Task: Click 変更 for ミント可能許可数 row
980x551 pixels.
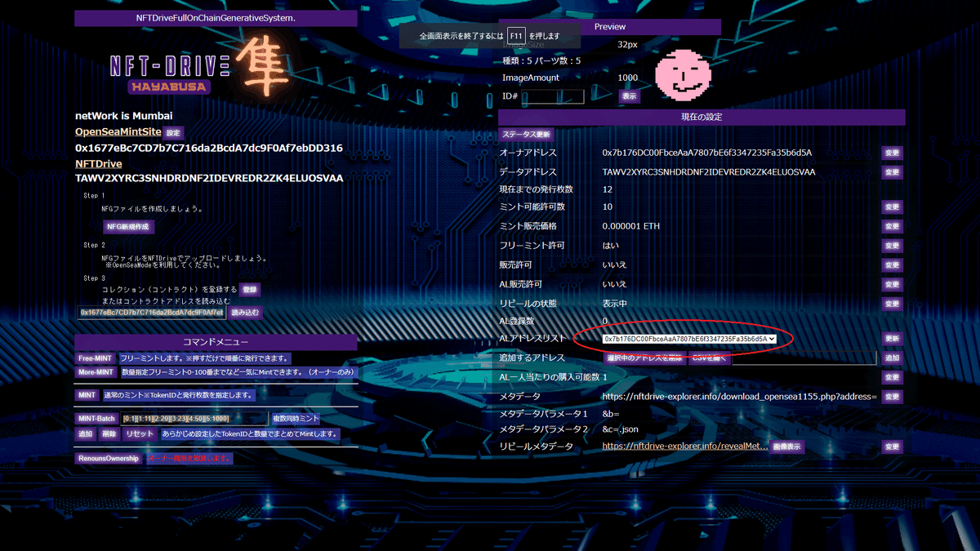Action: click(892, 207)
